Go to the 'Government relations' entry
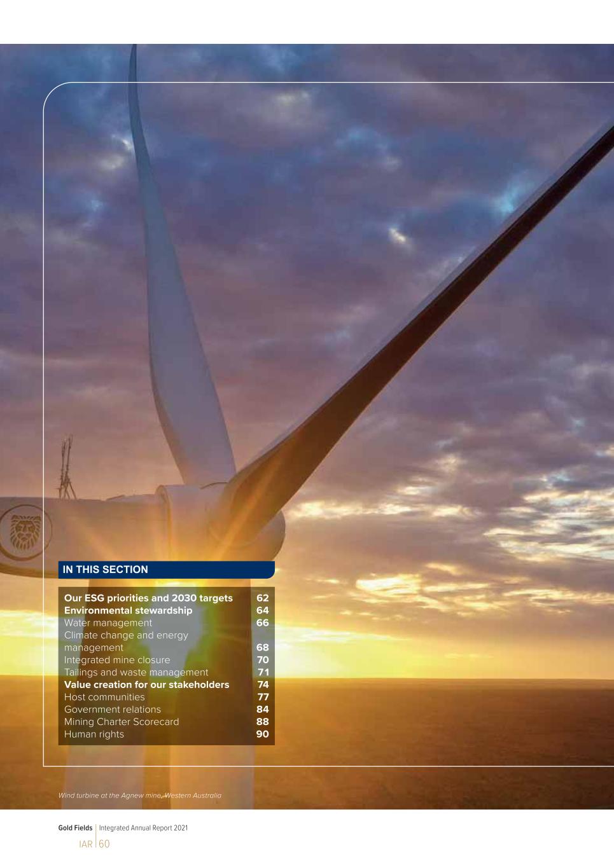 pos(113,709)
